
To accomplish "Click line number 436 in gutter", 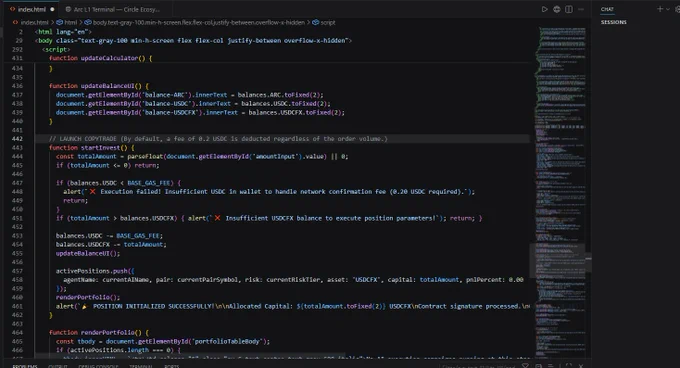I will [x=17, y=86].
